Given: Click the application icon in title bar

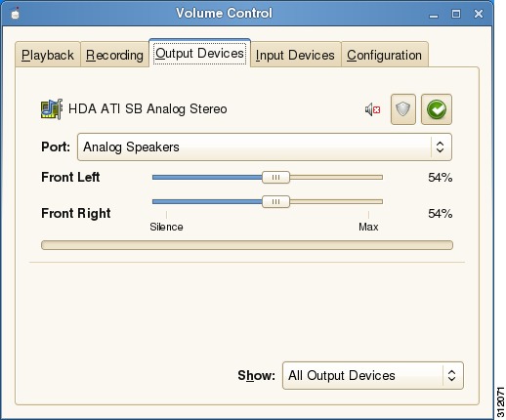Looking at the screenshot, I should click(16, 14).
